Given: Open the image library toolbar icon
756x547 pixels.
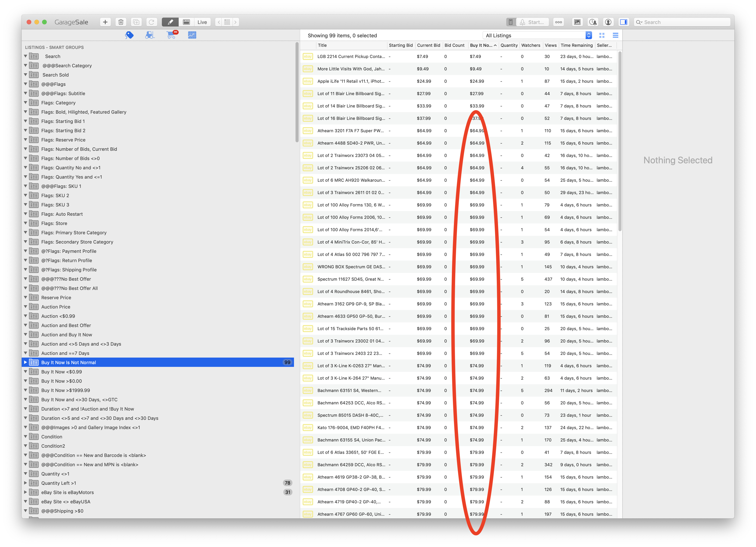Looking at the screenshot, I should (577, 22).
